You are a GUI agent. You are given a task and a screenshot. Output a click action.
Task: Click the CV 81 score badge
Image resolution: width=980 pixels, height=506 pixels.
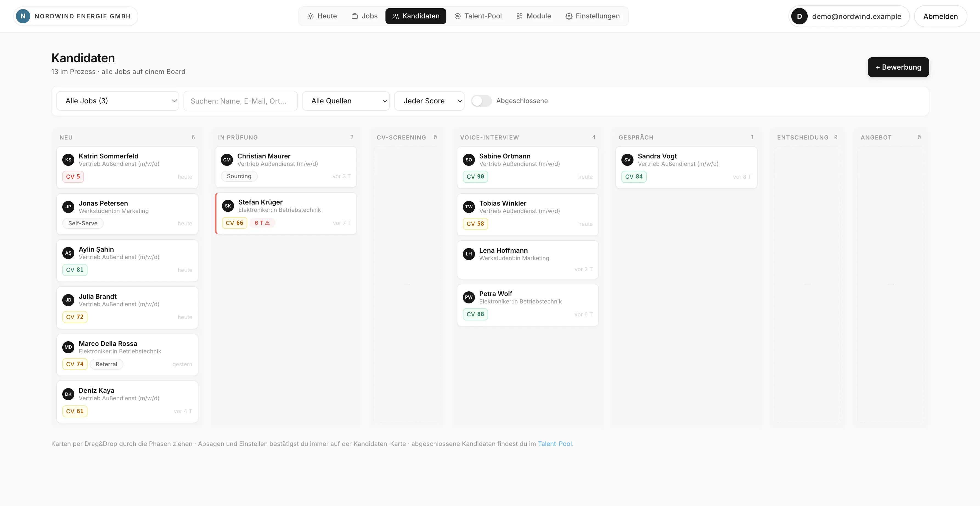click(x=75, y=269)
